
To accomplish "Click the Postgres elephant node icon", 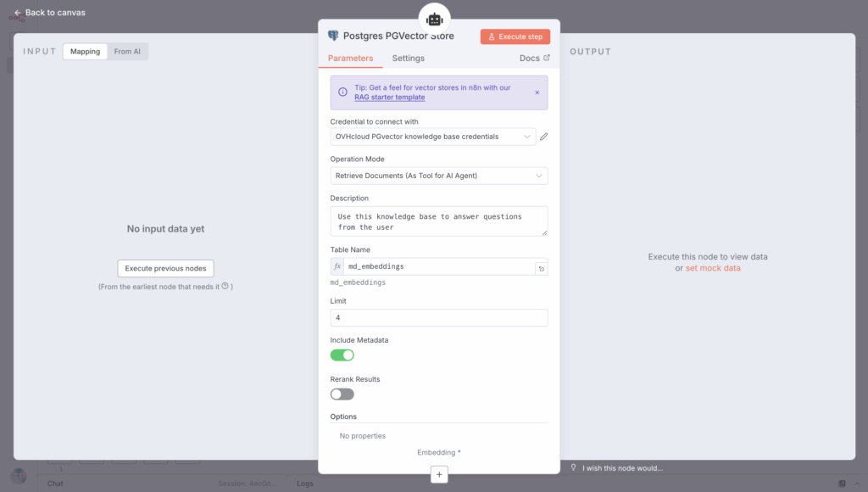I will [x=333, y=36].
